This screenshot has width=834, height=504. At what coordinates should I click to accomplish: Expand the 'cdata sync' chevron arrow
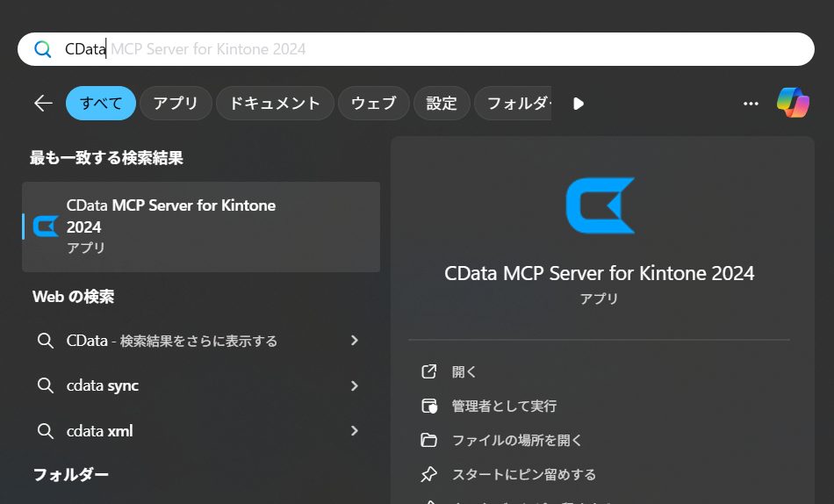point(355,385)
